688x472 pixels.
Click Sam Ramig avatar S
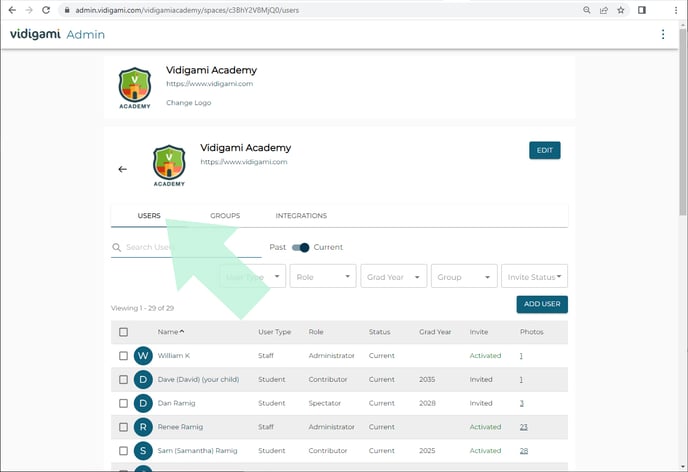click(x=143, y=450)
